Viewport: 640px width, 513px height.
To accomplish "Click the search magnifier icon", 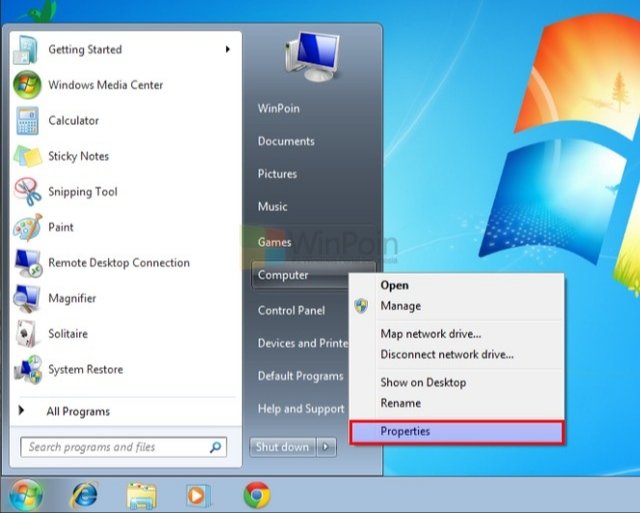I will pyautogui.click(x=215, y=447).
